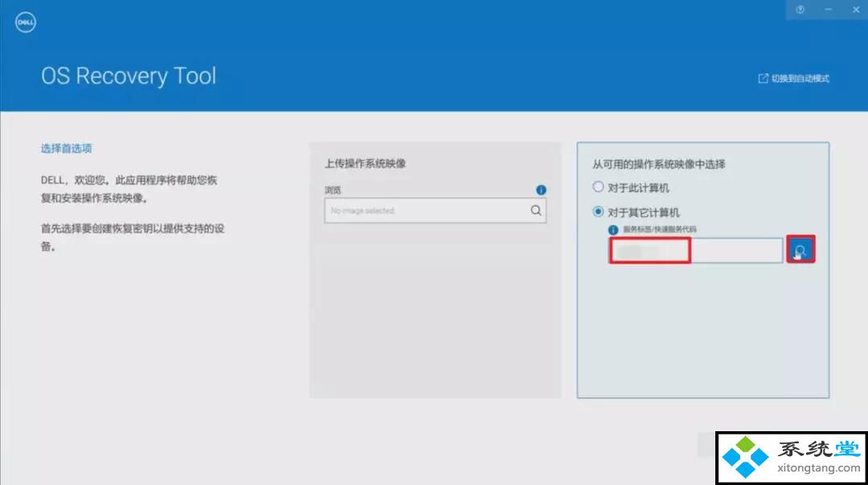Click the service tag input field
This screenshot has height=485, width=868.
[696, 251]
